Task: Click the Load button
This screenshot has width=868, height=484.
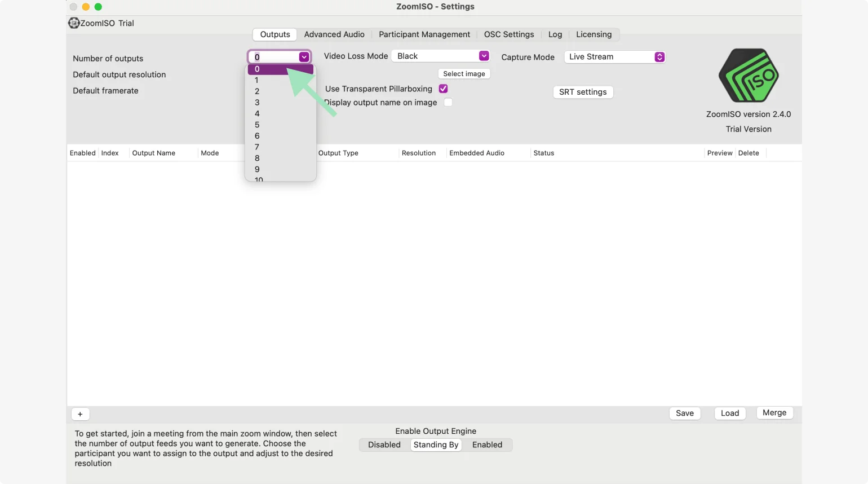Action: pos(730,413)
